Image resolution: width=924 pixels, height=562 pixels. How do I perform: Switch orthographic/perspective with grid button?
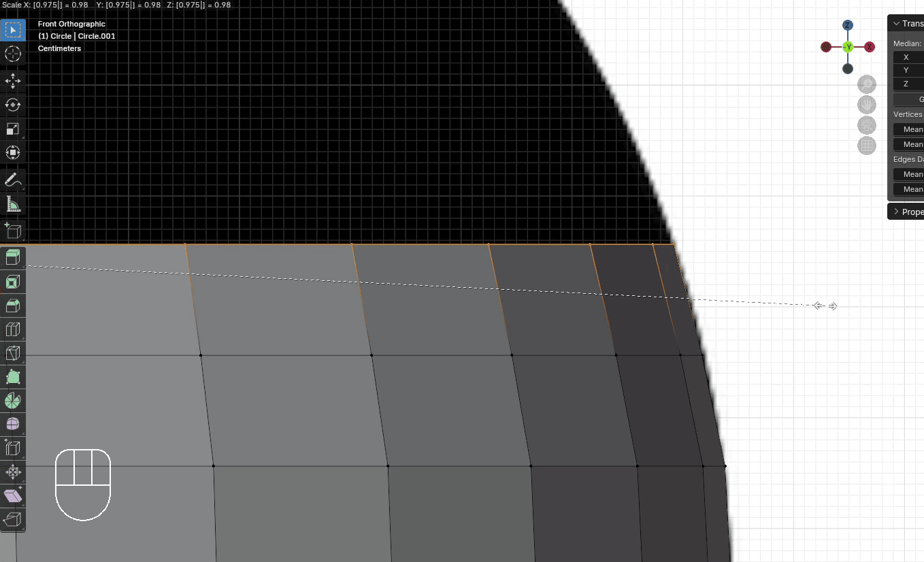(x=867, y=146)
